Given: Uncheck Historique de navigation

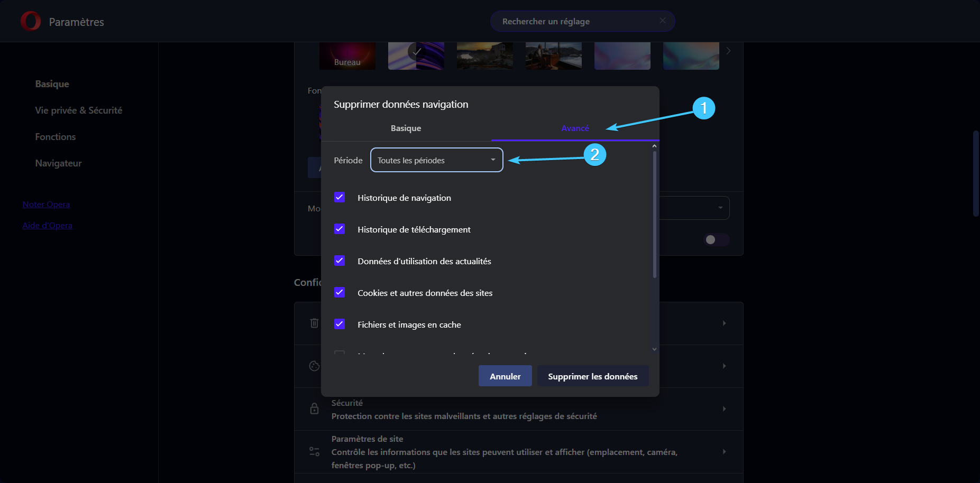Looking at the screenshot, I should (340, 197).
